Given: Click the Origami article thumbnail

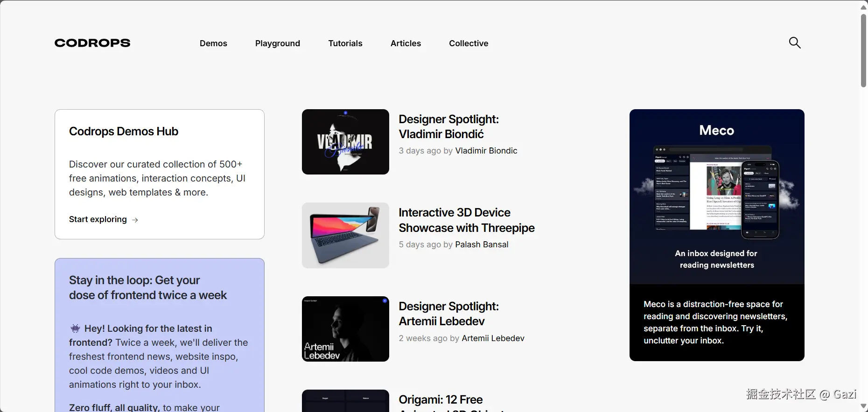Looking at the screenshot, I should click(345, 401).
